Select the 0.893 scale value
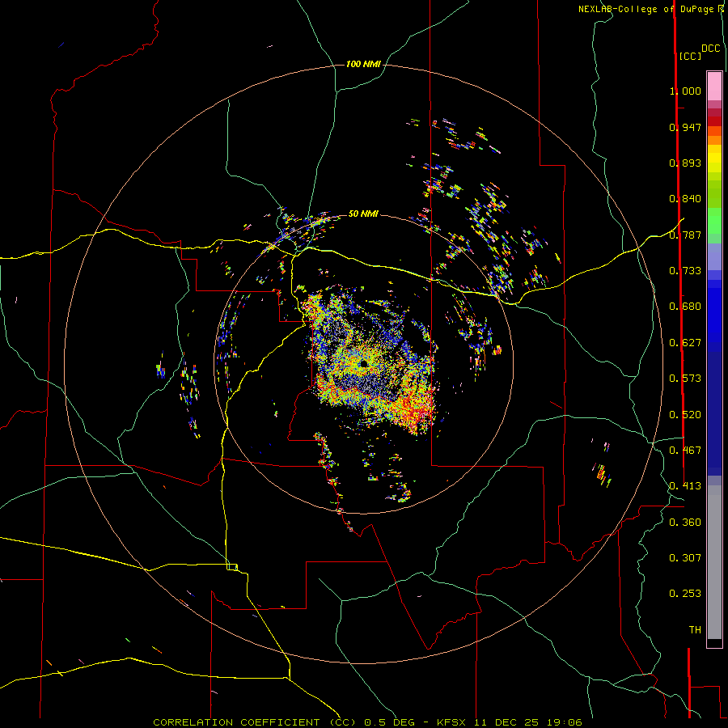The height and width of the screenshot is (728, 728). tap(685, 163)
